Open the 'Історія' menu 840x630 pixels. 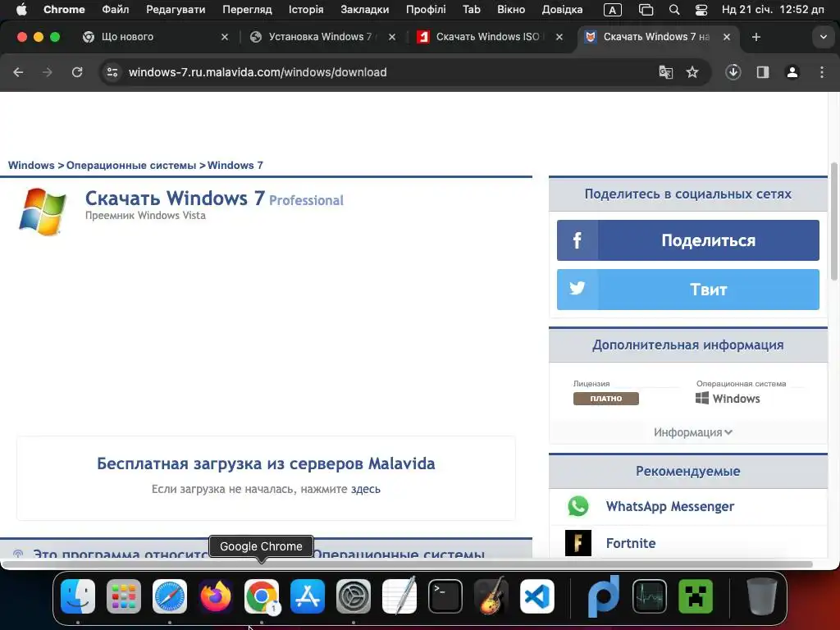coord(306,9)
